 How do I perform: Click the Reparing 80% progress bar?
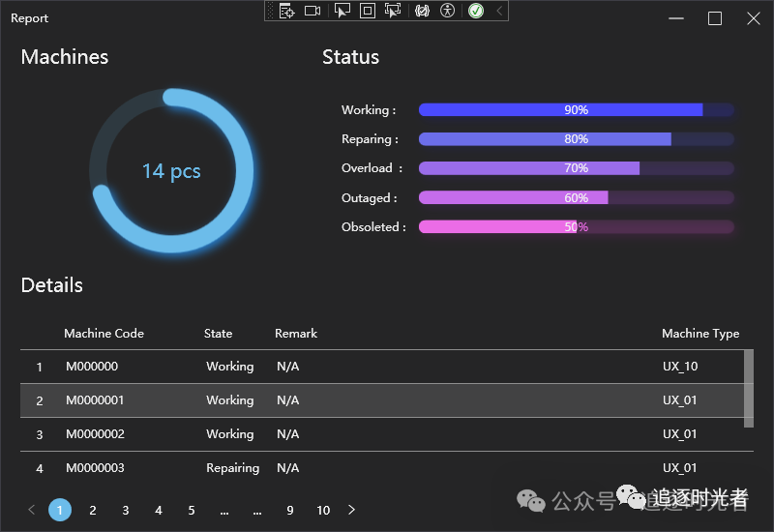click(x=576, y=139)
